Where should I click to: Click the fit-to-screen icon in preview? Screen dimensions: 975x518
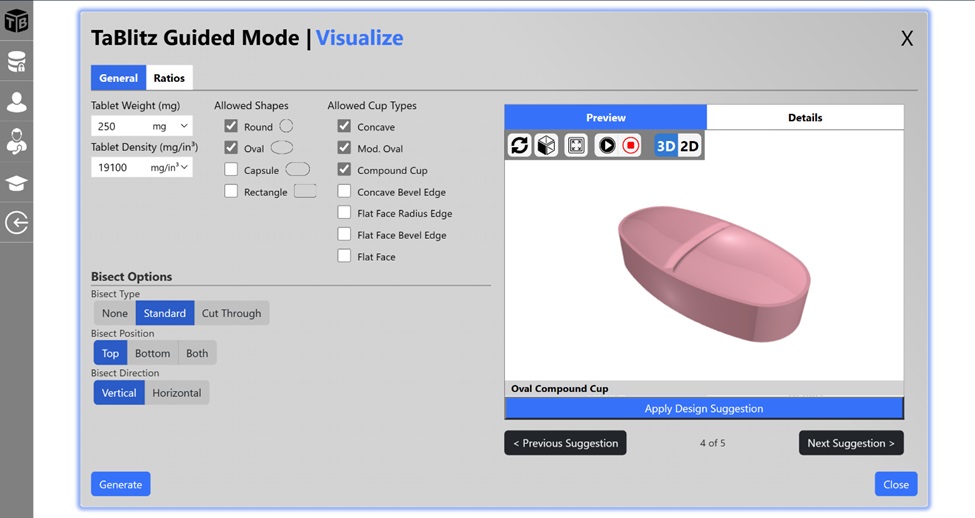pos(576,146)
